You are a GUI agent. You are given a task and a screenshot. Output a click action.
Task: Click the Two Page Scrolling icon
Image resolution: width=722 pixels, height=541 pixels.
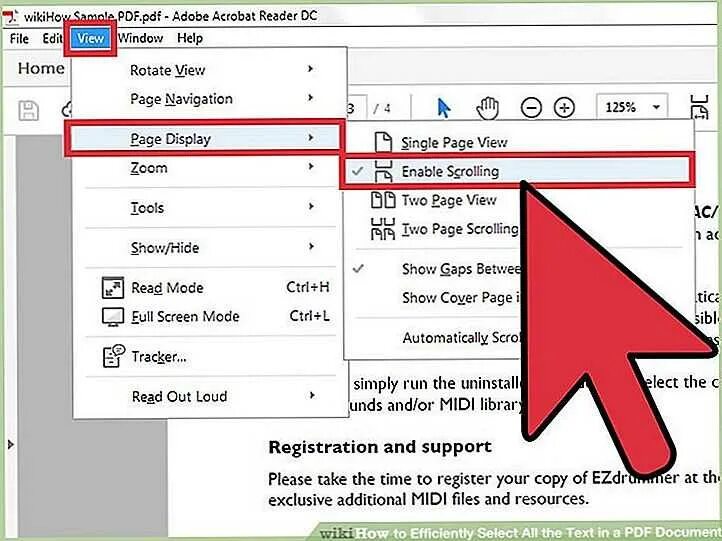383,229
